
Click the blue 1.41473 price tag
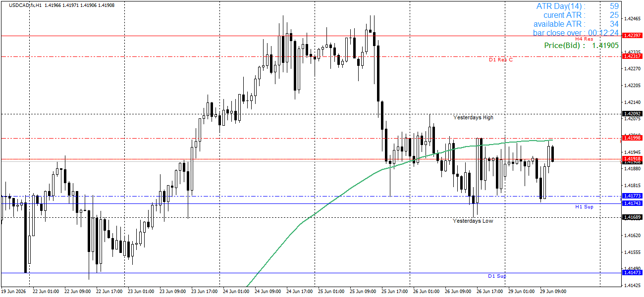tap(632, 273)
